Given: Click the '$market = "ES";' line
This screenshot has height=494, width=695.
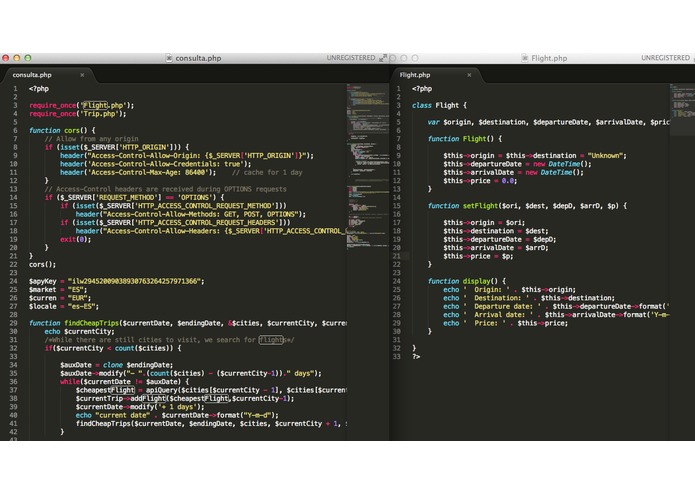Looking at the screenshot, I should 58,290.
